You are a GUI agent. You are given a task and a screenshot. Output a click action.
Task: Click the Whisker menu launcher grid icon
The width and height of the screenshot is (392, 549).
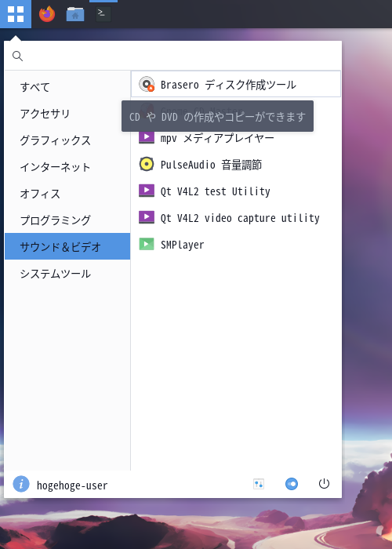coord(16,14)
